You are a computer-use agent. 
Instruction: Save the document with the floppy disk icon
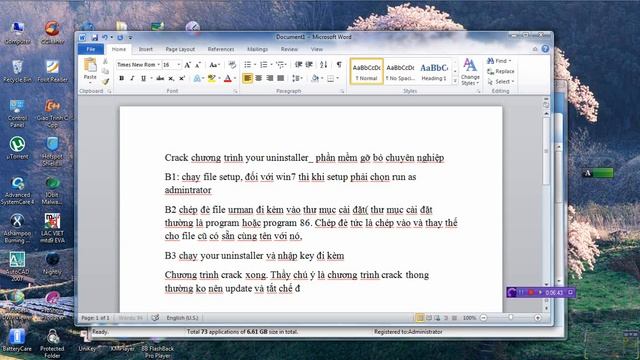point(95,38)
